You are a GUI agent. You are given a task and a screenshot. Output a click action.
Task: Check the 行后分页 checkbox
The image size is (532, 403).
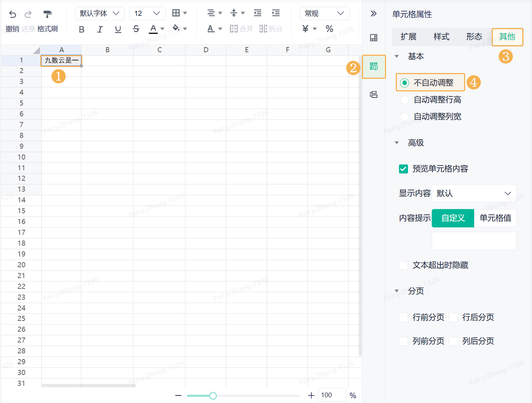coord(454,317)
